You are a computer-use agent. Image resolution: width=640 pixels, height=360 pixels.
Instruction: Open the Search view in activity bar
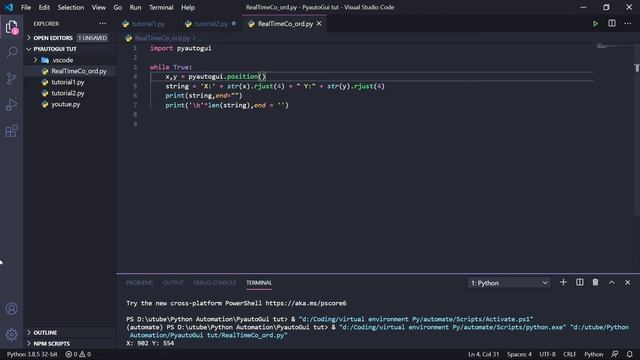click(x=11, y=52)
